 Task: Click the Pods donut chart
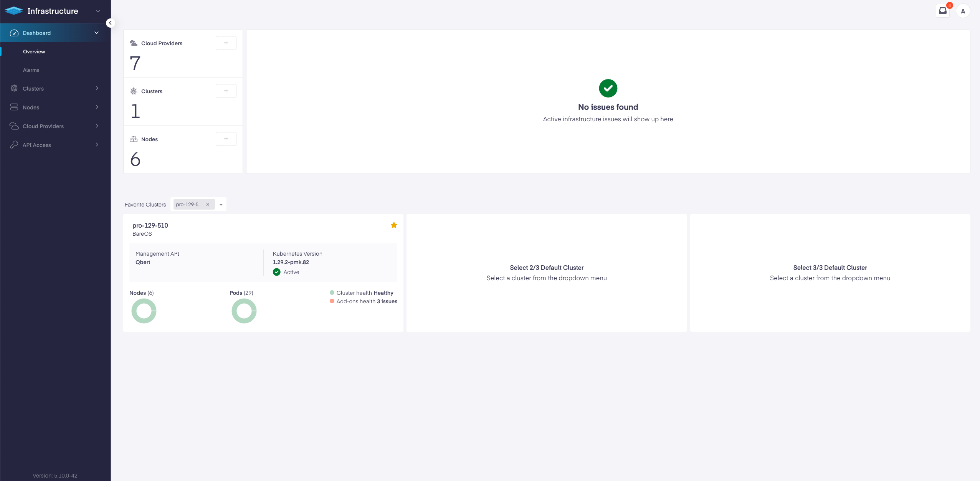point(244,311)
